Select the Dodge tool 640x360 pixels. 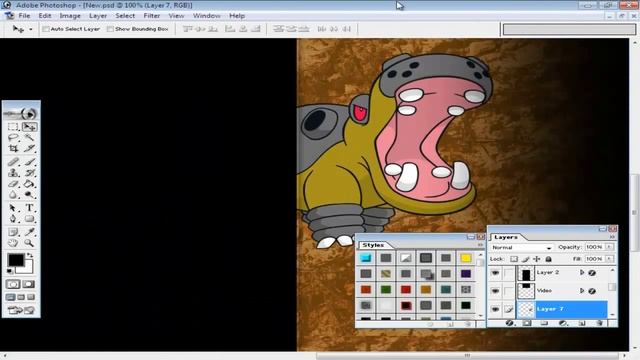coord(29,195)
